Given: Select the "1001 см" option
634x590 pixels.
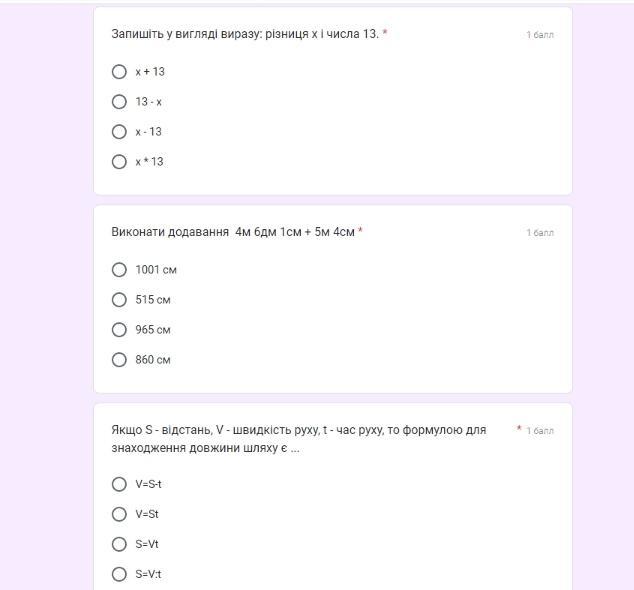Looking at the screenshot, I should (119, 270).
